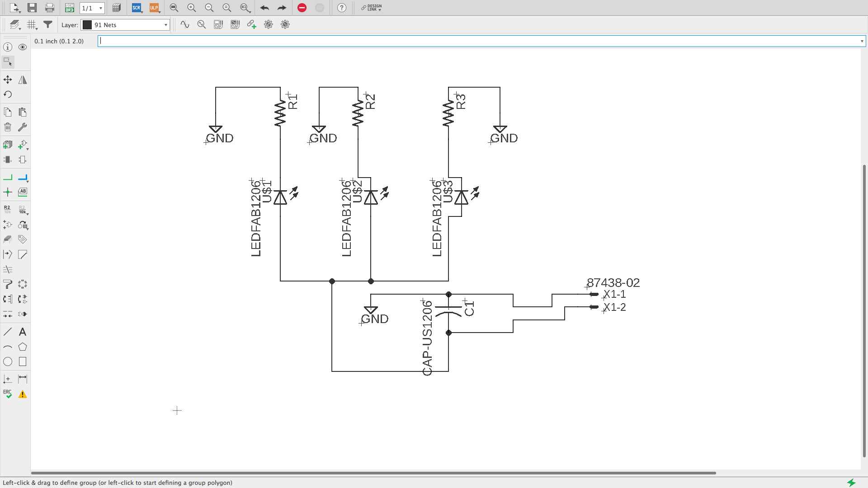Select the green Net tool
Viewport: 868px width, 488px height.
8,178
